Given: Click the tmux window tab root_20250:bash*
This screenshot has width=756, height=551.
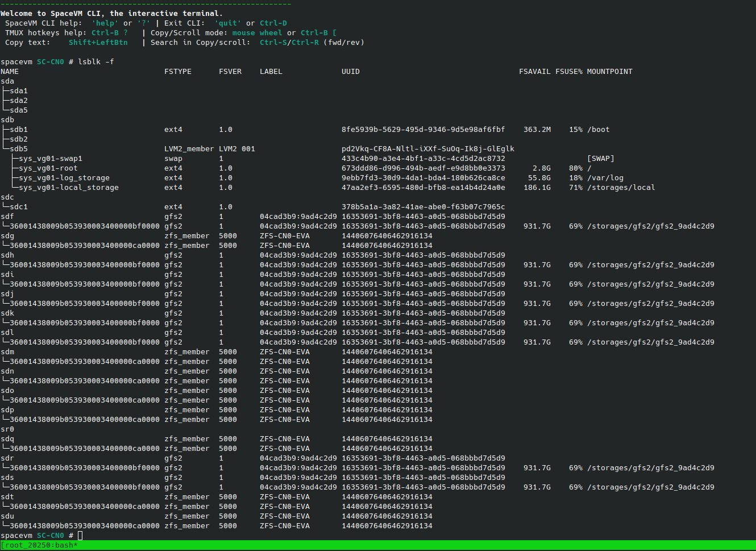Looking at the screenshot, I should pos(41,545).
